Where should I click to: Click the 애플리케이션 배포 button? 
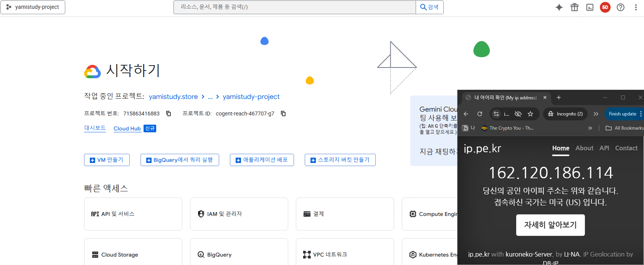pos(262,160)
